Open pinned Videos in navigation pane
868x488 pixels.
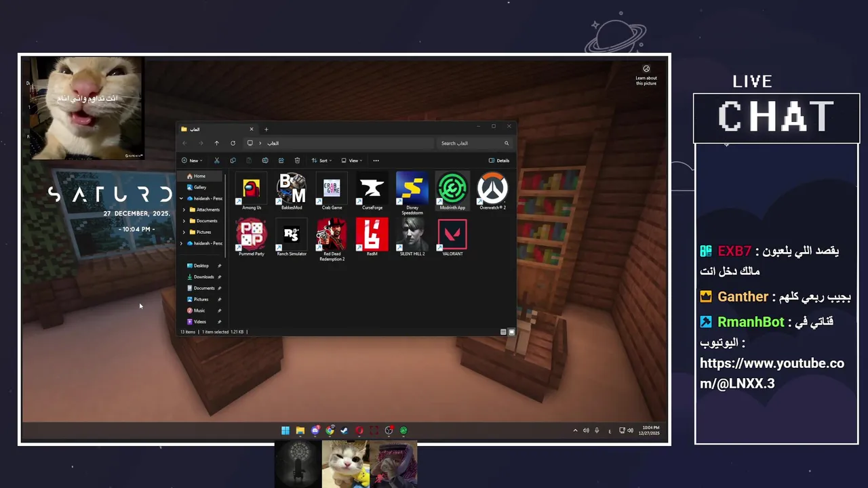(x=201, y=321)
